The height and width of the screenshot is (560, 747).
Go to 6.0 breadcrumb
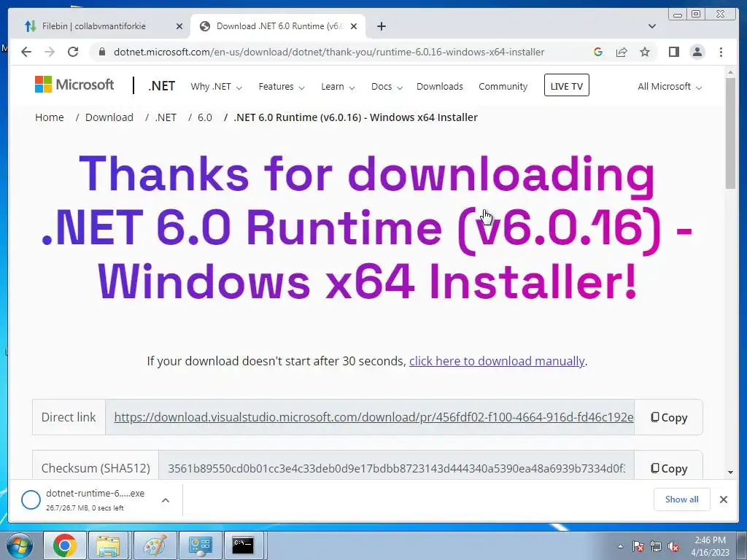(x=205, y=117)
